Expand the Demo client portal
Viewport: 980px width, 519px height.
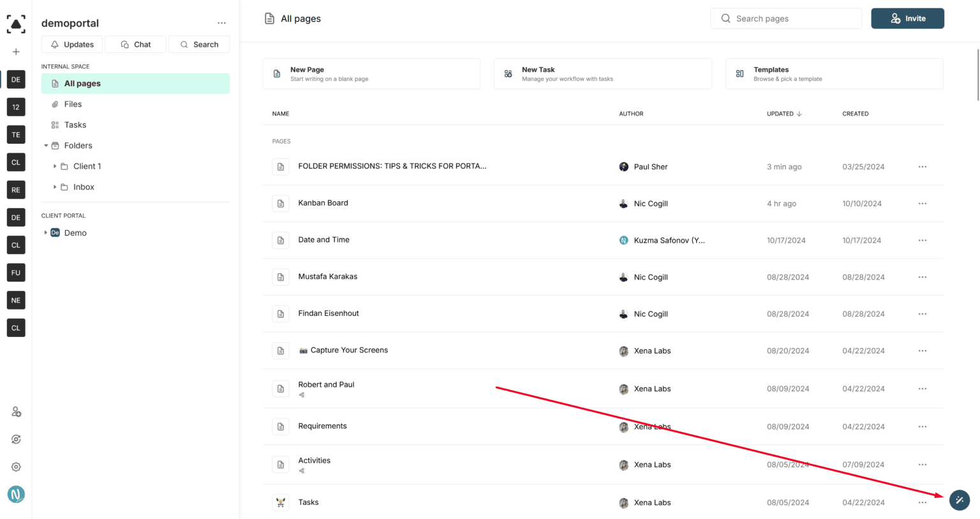pyautogui.click(x=45, y=232)
